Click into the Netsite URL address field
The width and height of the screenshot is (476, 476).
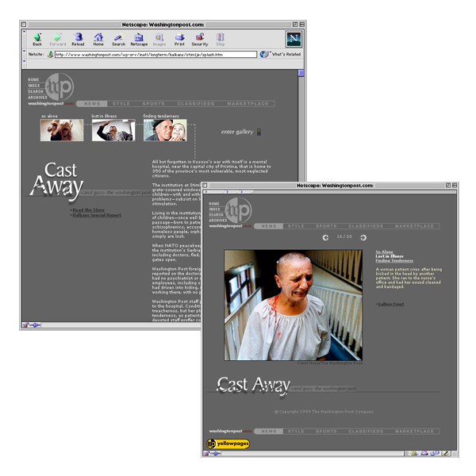point(155,55)
